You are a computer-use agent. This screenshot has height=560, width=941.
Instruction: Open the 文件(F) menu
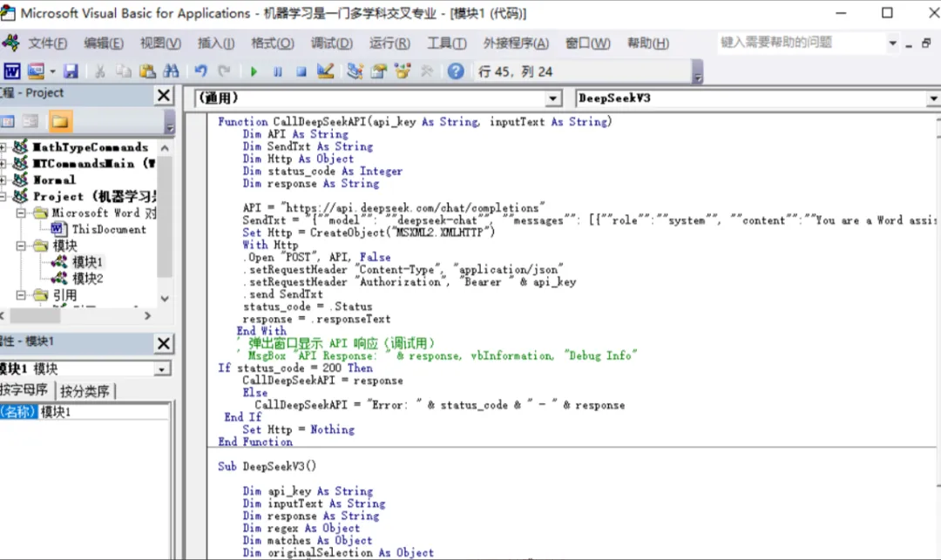[47, 44]
